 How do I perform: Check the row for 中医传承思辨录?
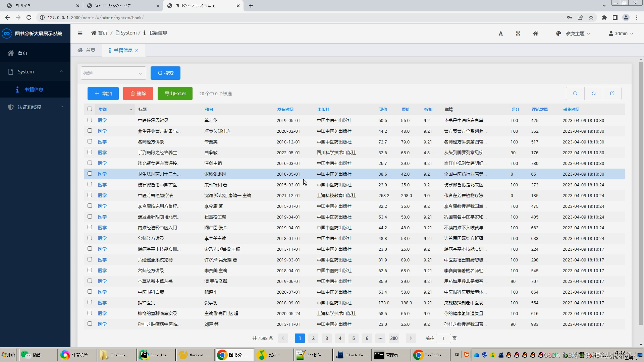click(x=90, y=120)
